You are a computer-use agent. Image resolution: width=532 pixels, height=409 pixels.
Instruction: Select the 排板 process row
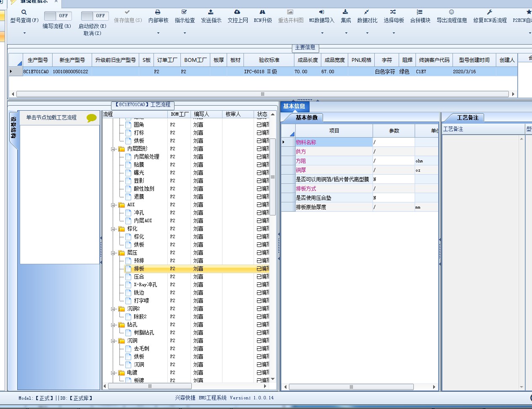[x=198, y=268]
